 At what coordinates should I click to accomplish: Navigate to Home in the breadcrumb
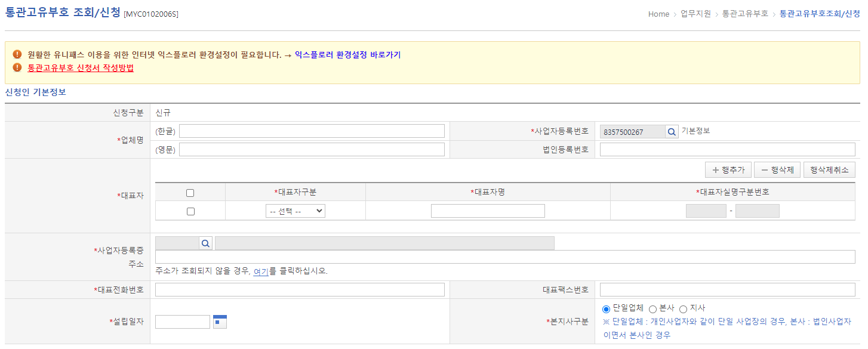click(658, 14)
